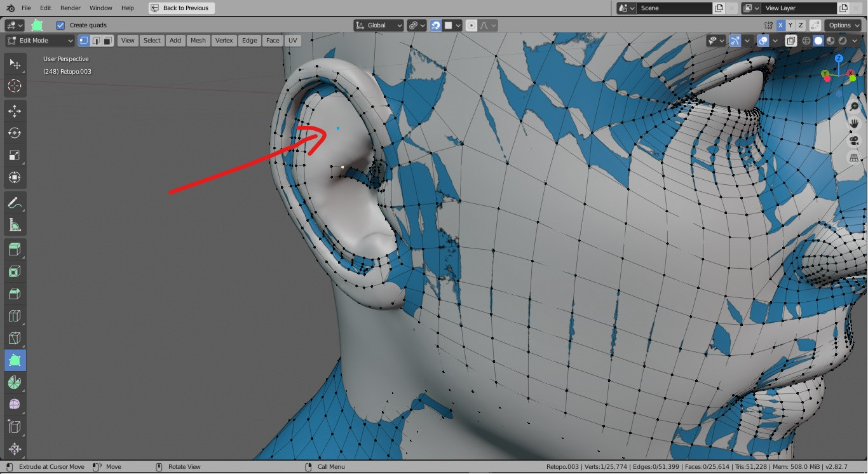The height and width of the screenshot is (474, 868).
Task: Toggle X-ray view
Action: 791,41
